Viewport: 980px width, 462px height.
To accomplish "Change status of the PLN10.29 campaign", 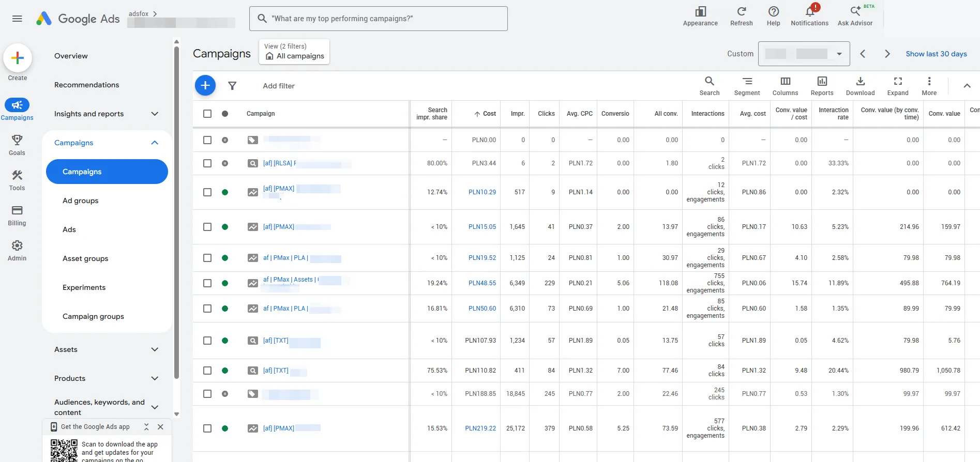I will (225, 192).
